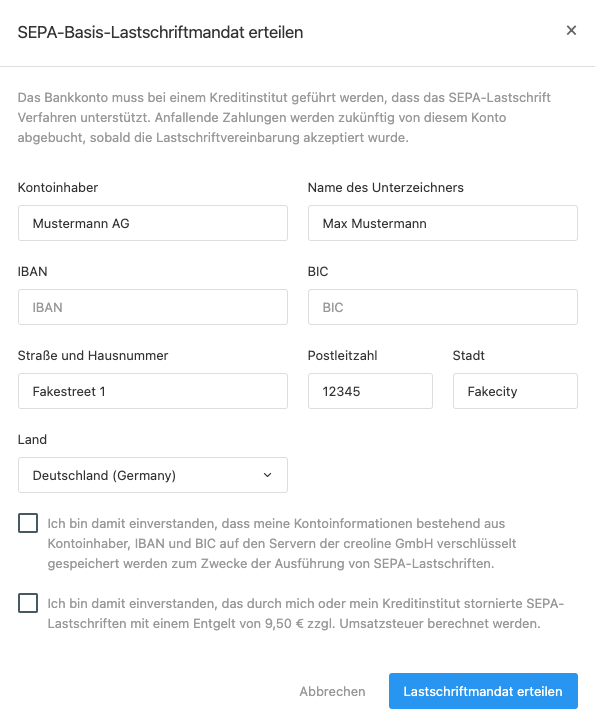Click the Stadt field containing Fakecity
The image size is (595, 727).
pos(515,391)
